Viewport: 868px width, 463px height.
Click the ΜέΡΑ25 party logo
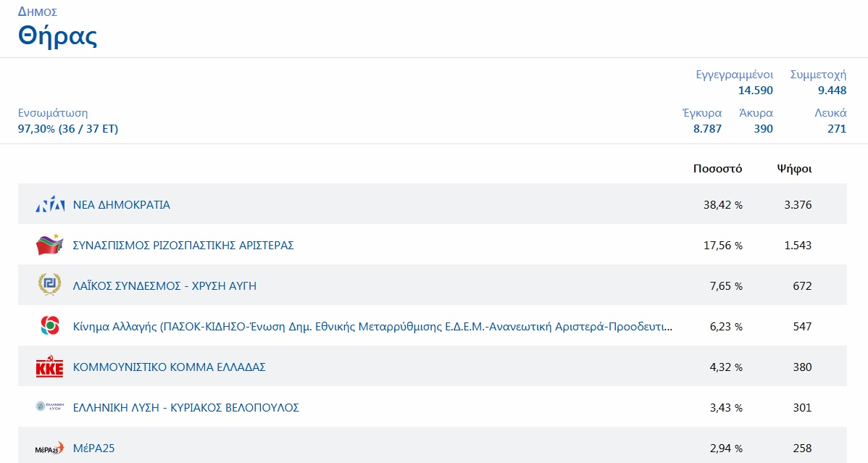click(50, 449)
